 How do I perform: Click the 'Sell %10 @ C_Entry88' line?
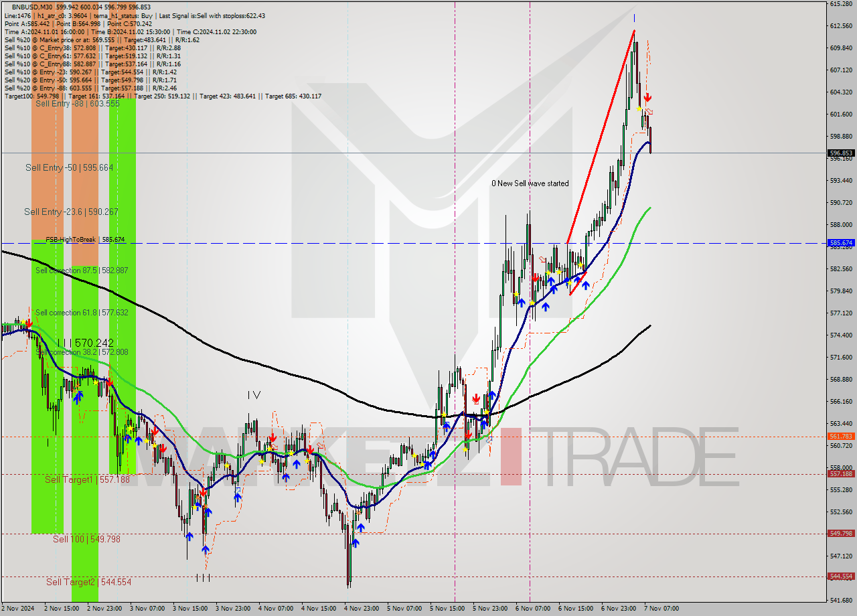92,64
